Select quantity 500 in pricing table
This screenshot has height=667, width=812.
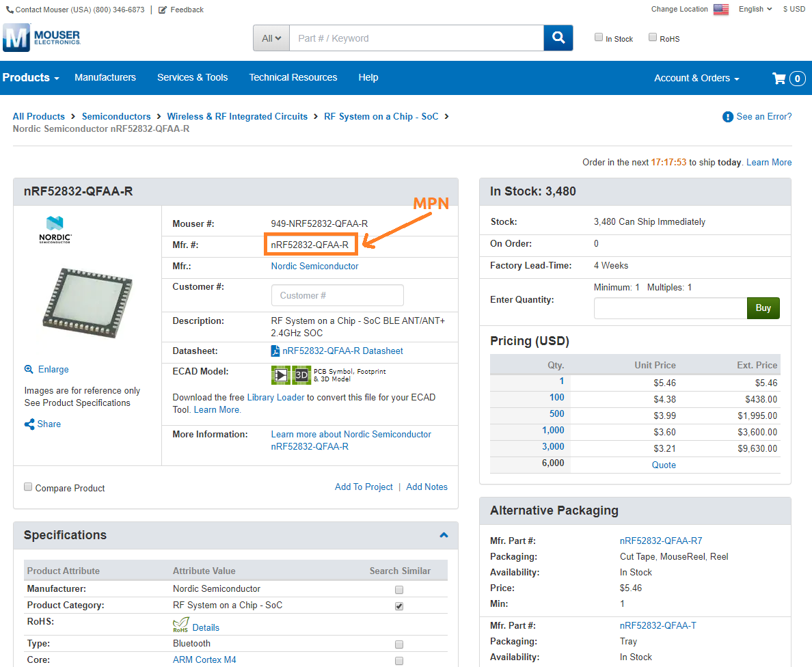pyautogui.click(x=556, y=414)
